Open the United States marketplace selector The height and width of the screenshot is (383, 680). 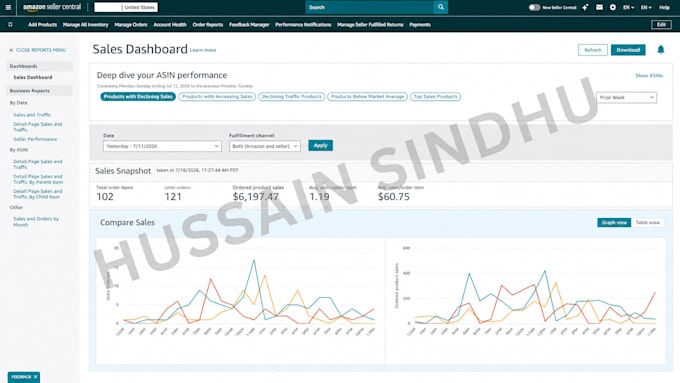tap(126, 7)
